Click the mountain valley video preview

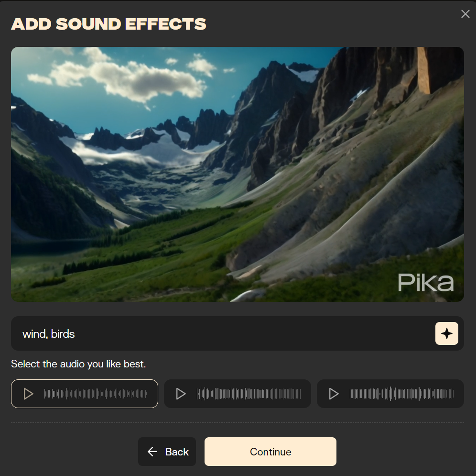(x=238, y=174)
